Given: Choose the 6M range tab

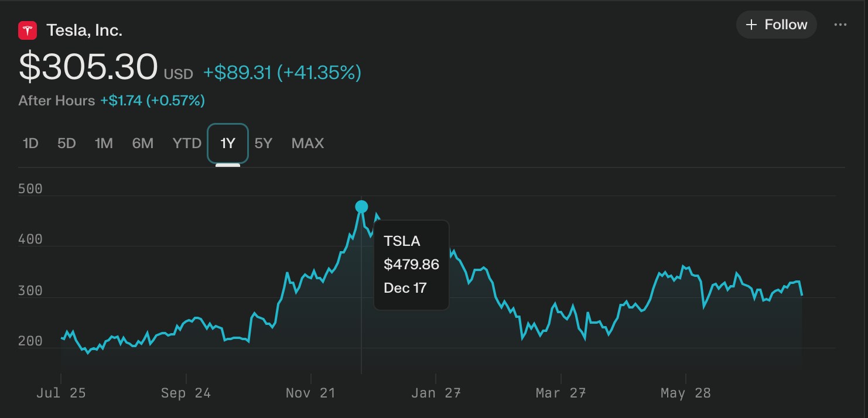Looking at the screenshot, I should [143, 143].
